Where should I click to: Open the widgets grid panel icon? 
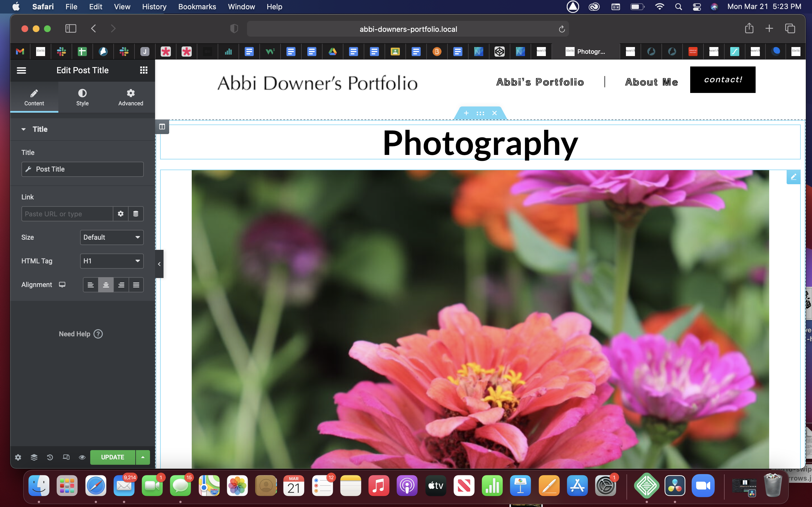[x=144, y=70]
